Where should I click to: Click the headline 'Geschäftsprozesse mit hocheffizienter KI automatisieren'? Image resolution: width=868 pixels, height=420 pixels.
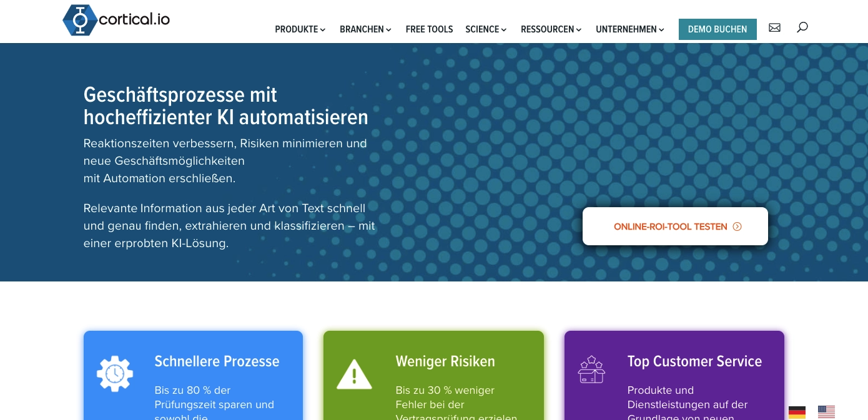[226, 106]
